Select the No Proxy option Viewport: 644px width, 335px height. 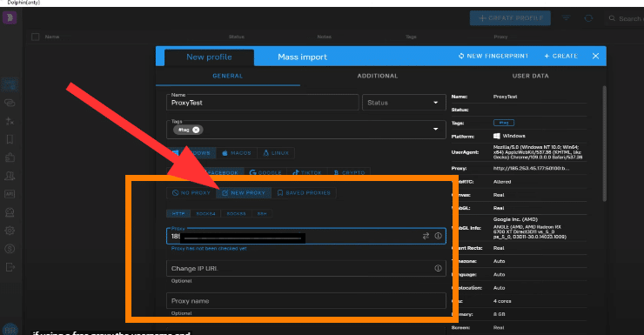(x=191, y=192)
